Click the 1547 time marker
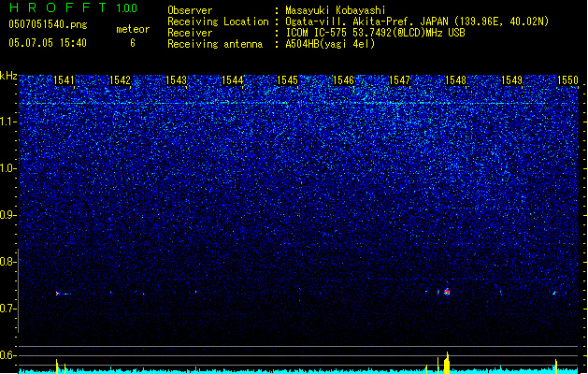Screen dimensions: 588x374 (x=400, y=80)
